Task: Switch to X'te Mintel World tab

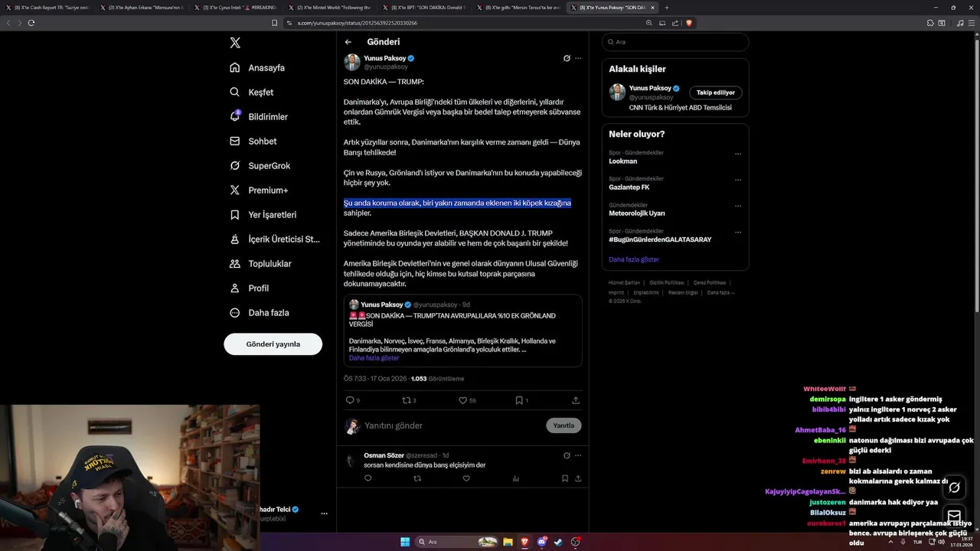Action: tap(328, 7)
